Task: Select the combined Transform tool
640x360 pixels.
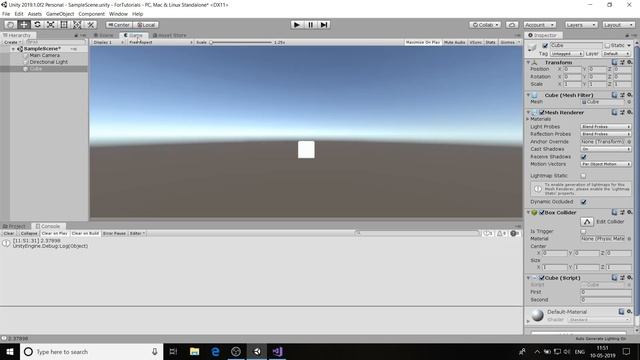Action: click(77, 25)
